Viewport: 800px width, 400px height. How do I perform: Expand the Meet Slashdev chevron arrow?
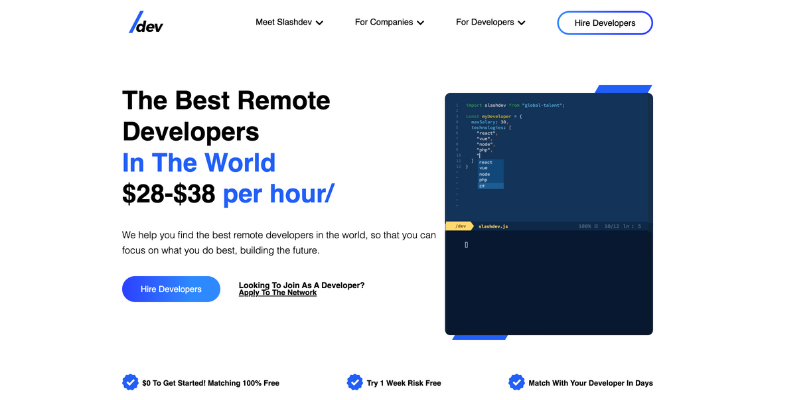click(319, 23)
